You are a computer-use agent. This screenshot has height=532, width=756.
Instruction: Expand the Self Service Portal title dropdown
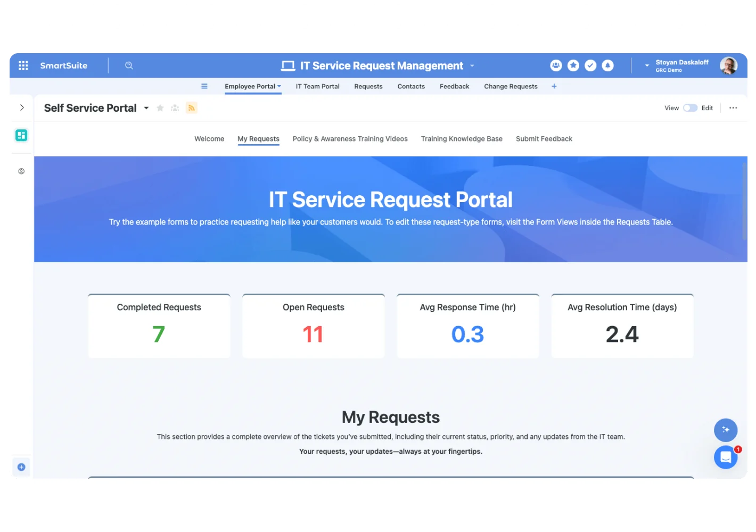146,108
